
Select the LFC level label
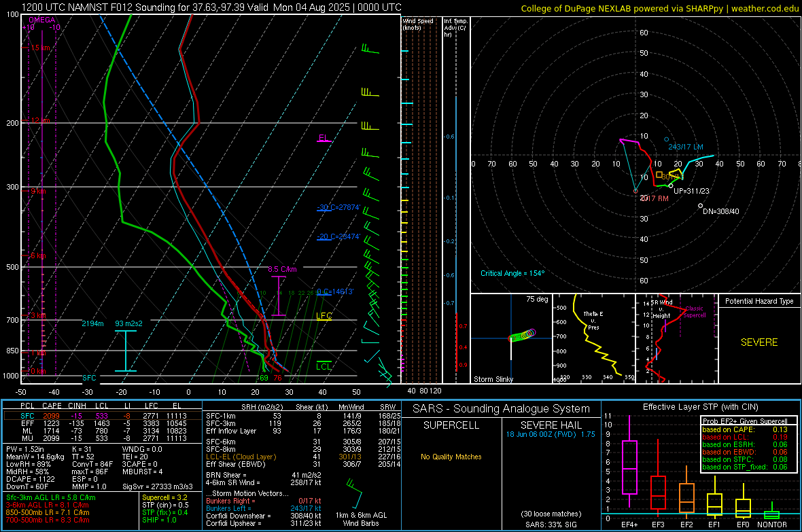[x=324, y=316]
